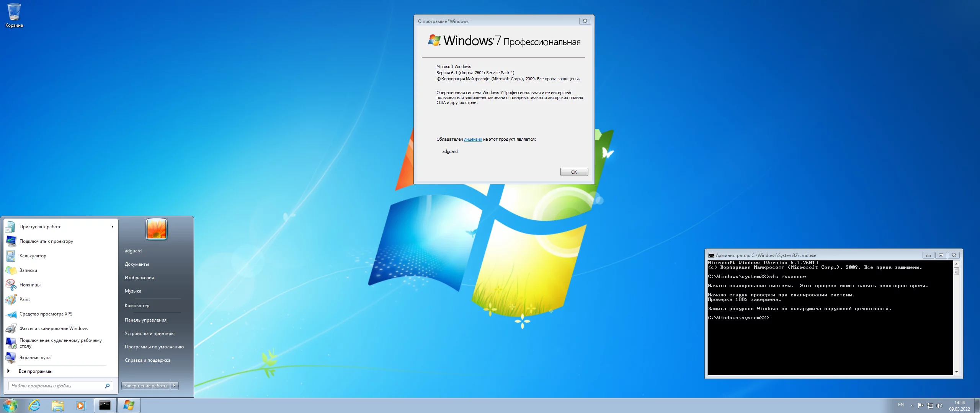Launch Windows Media Player from the taskbar
Viewport: 980px width, 413px height.
click(x=81, y=405)
